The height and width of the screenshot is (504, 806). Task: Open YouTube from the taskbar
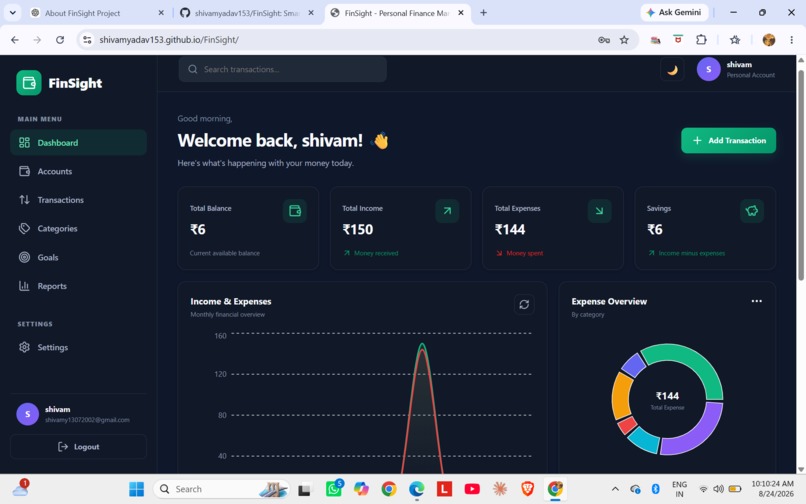tap(472, 489)
